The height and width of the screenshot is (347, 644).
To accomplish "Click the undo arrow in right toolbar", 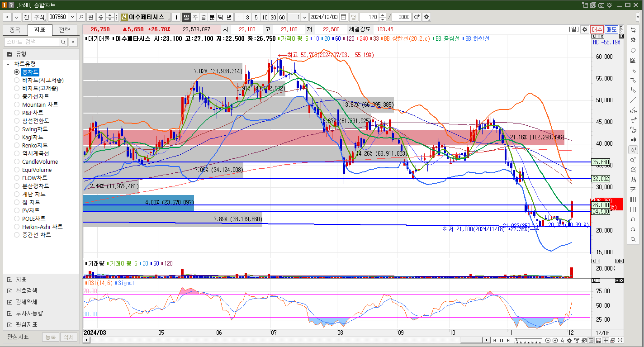I will (x=633, y=219).
